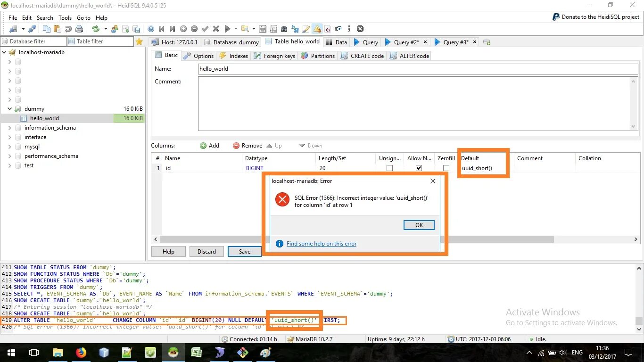This screenshot has width=644, height=362.
Task: Open the Tools menu
Action: click(65, 17)
